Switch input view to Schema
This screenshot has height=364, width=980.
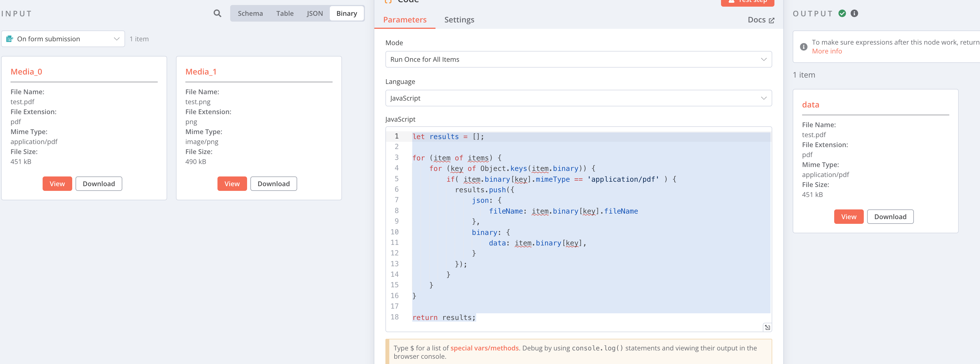pyautogui.click(x=250, y=13)
